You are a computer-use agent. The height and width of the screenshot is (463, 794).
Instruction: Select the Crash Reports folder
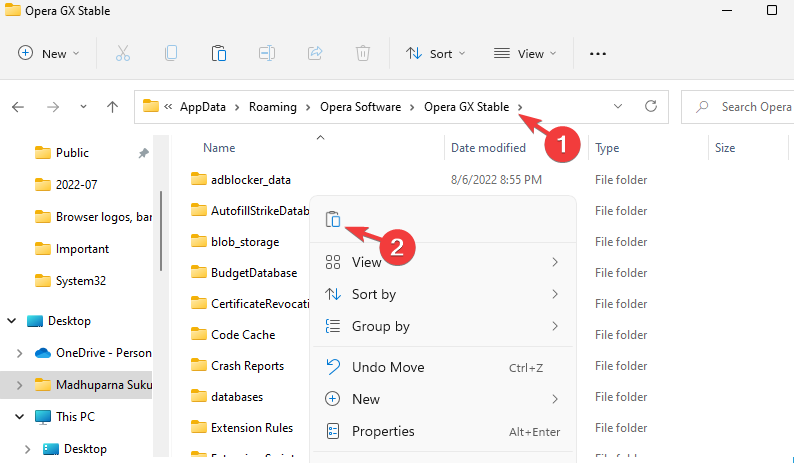[247, 366]
